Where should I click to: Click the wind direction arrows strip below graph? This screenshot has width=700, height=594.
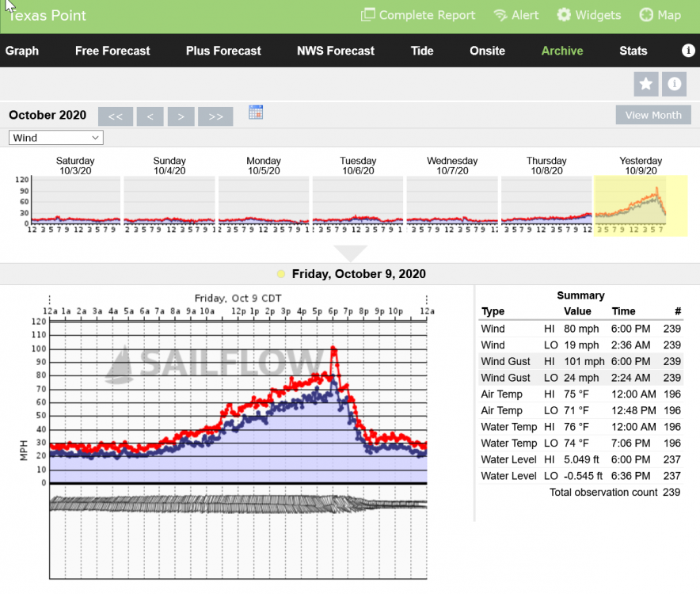[238, 505]
